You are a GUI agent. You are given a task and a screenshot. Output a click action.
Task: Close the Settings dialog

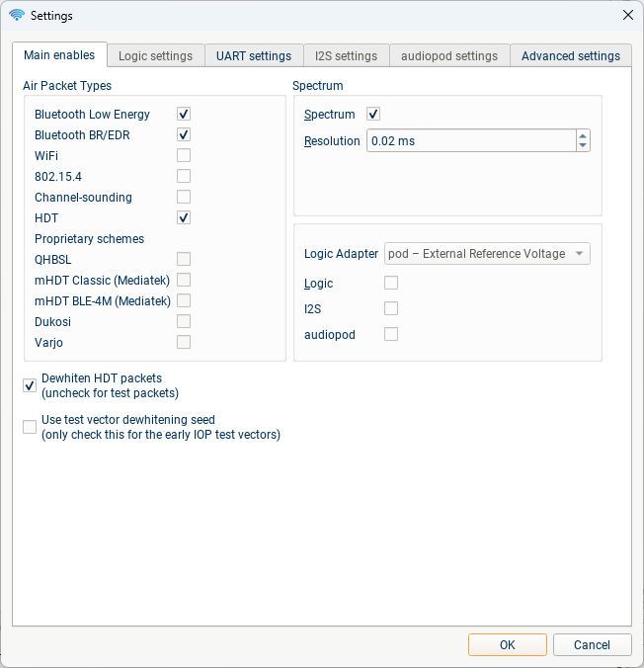pos(627,16)
